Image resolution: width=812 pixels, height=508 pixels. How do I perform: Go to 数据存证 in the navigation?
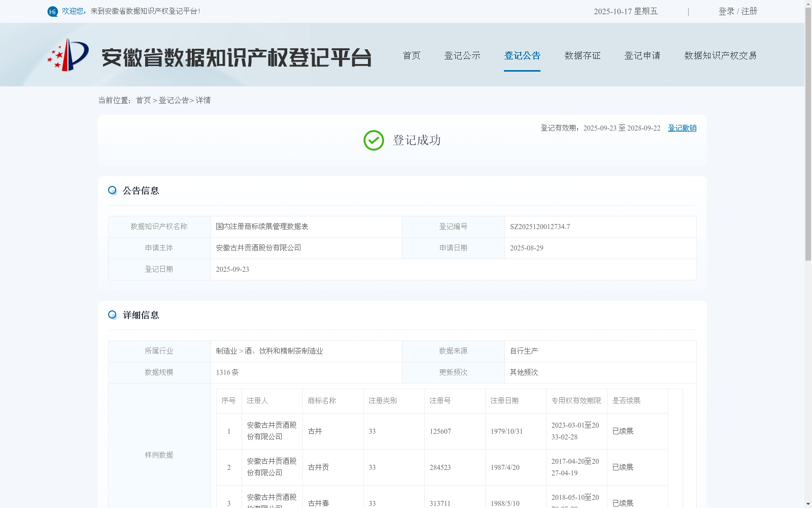(583, 55)
